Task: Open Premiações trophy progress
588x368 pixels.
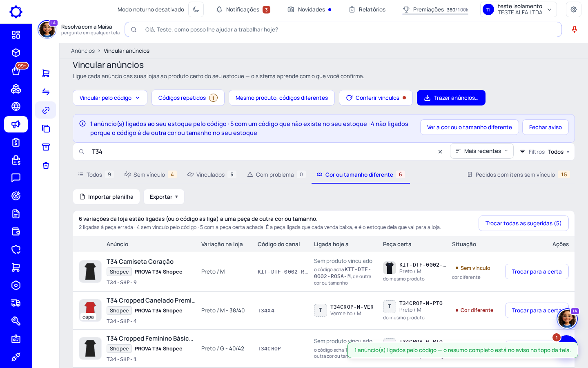Action: pyautogui.click(x=435, y=9)
